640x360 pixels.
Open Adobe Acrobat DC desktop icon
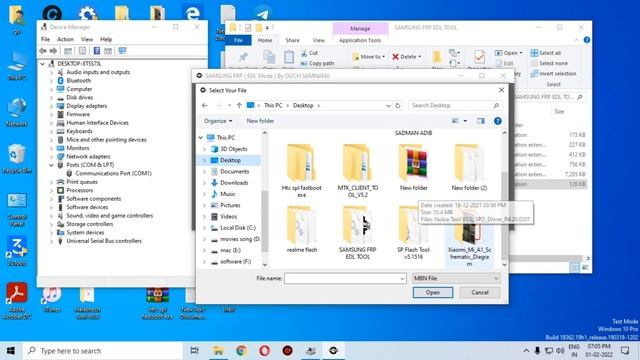(x=17, y=300)
